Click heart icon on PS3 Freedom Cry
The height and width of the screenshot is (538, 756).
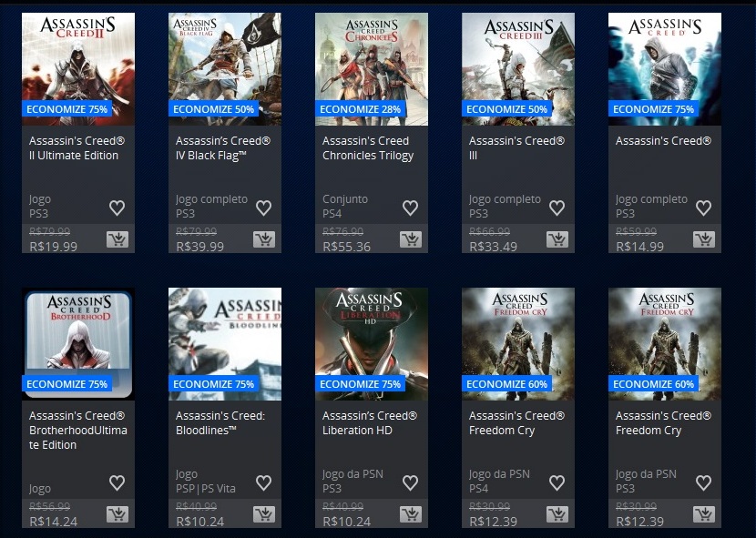pyautogui.click(x=703, y=482)
